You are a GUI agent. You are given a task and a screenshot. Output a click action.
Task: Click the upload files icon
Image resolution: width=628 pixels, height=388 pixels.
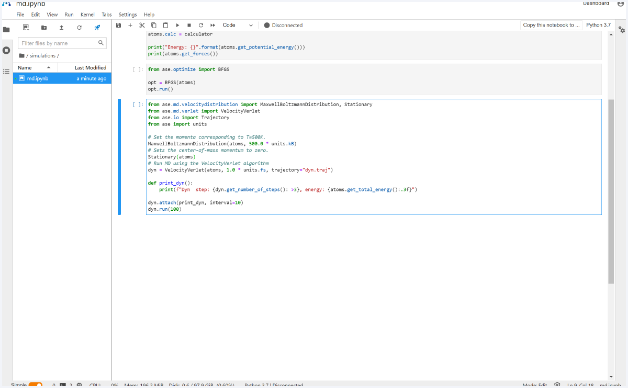point(61,27)
